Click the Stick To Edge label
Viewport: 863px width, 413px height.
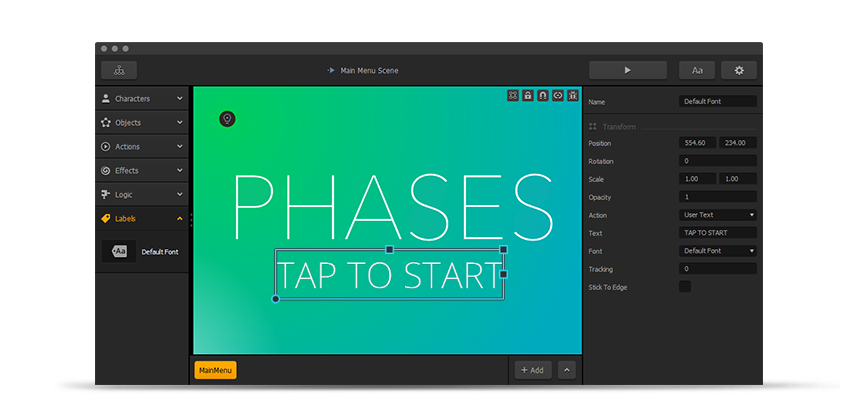(x=608, y=287)
